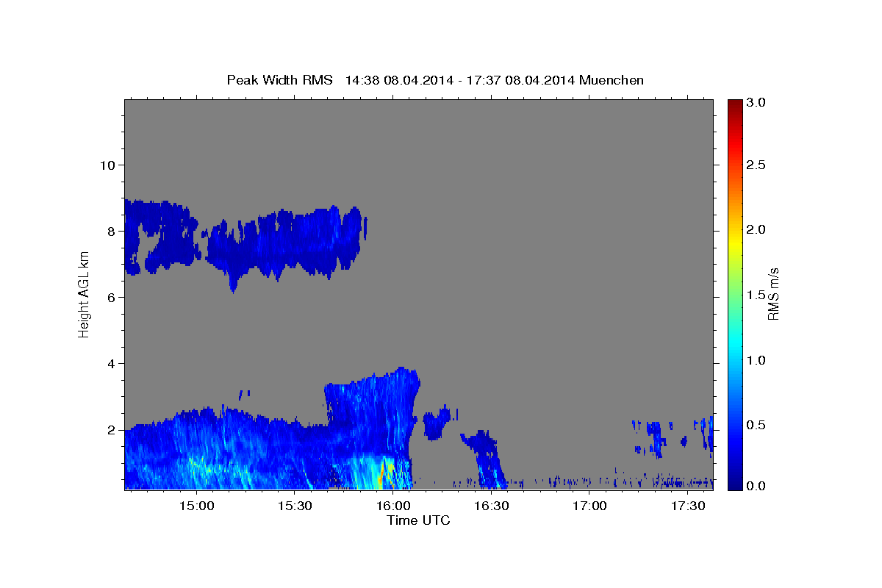The height and width of the screenshot is (588, 882).
Task: Click the plot title 'Peak Width RMS'
Action: (280, 79)
